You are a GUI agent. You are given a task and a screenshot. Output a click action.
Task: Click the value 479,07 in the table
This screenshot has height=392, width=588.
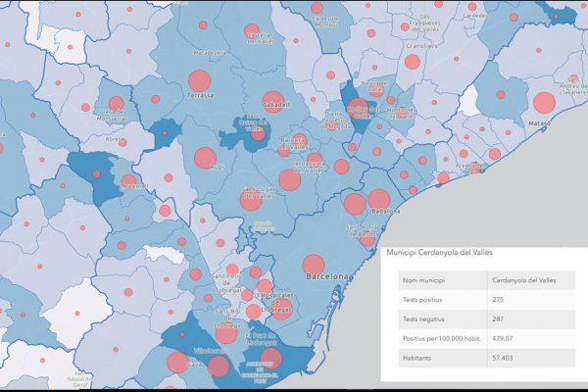pyautogui.click(x=502, y=338)
